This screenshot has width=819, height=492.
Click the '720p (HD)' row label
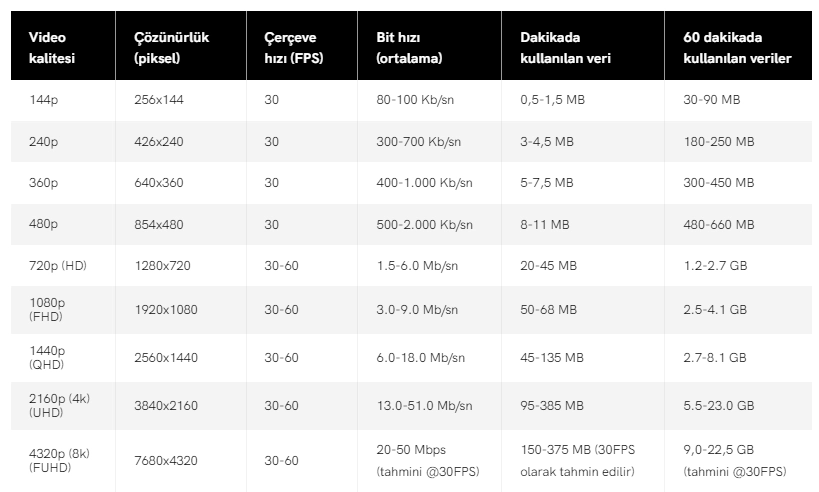[x=60, y=266]
